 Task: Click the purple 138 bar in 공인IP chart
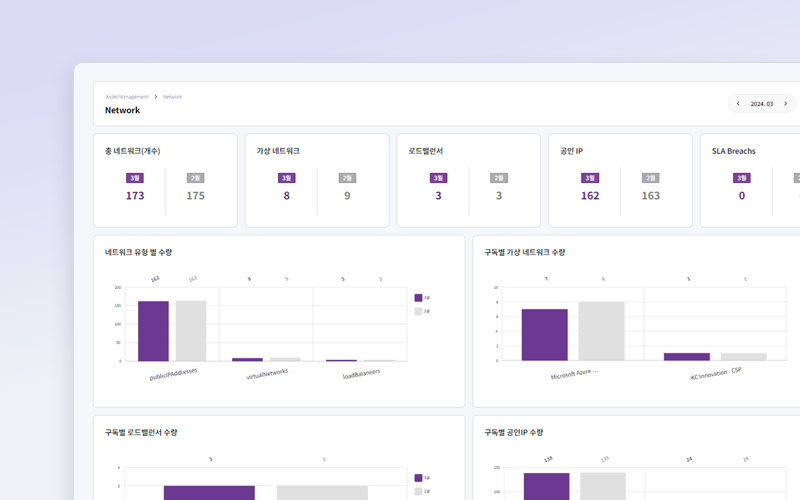(546, 487)
